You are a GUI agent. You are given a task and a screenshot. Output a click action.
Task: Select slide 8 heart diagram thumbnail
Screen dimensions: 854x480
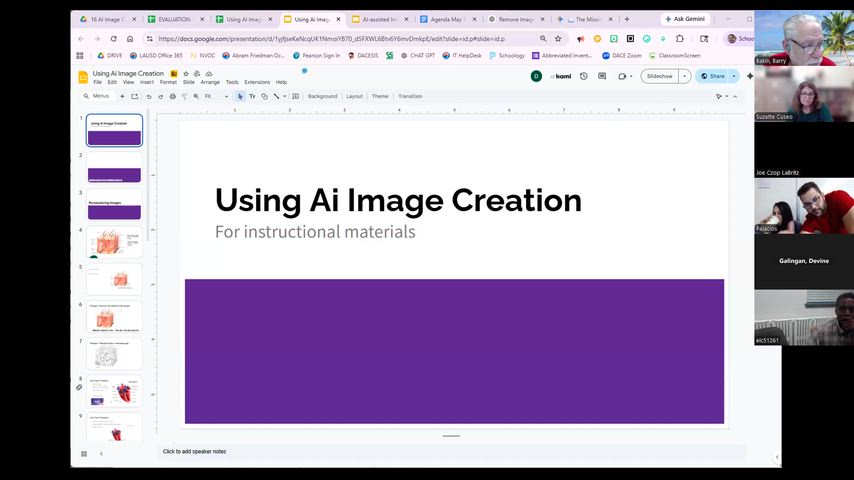coord(114,391)
